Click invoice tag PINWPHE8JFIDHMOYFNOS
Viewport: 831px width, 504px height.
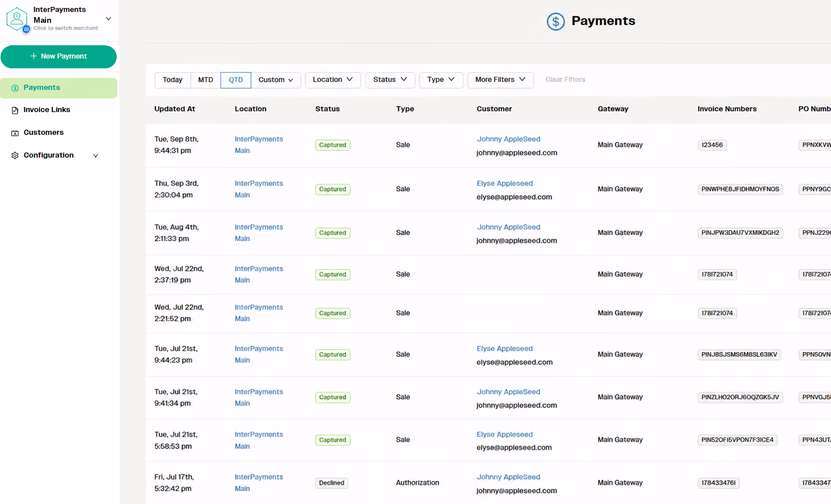[x=740, y=189]
